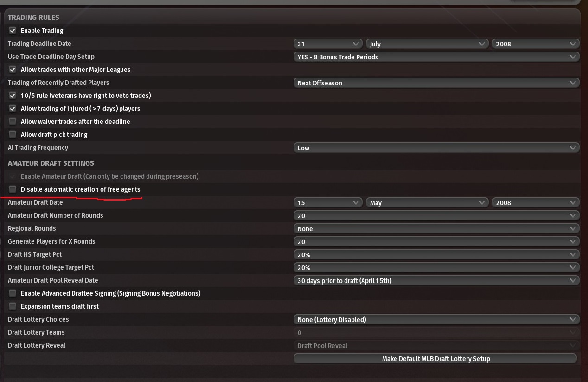Expand Amateur Draft Number of Rounds dropdown
Viewport: 588px width, 382px height.
(436, 216)
